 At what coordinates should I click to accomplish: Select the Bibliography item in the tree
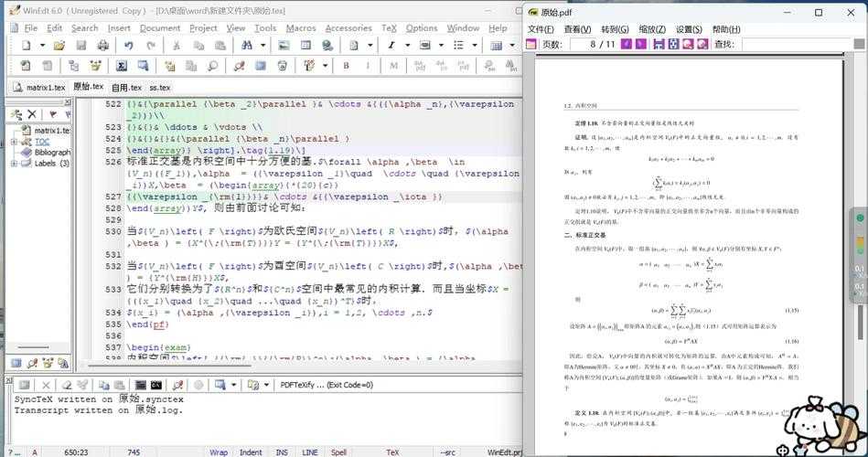click(52, 153)
